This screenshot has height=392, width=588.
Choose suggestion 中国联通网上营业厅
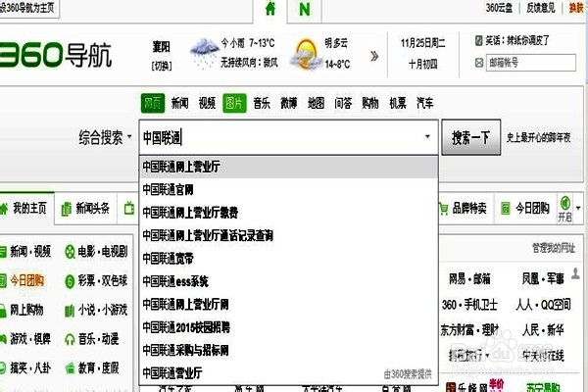coord(289,167)
